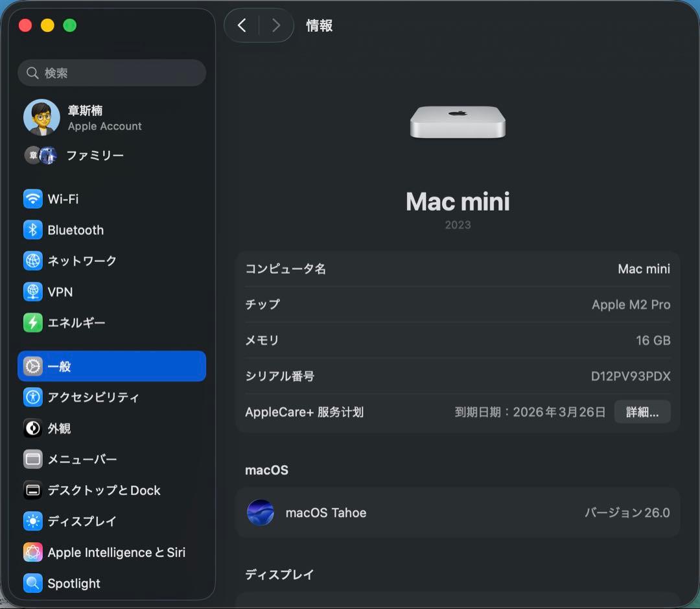Open エネルギー settings

[x=75, y=322]
